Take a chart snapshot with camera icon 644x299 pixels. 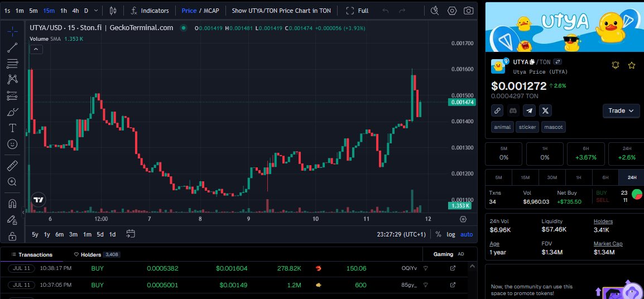(469, 11)
